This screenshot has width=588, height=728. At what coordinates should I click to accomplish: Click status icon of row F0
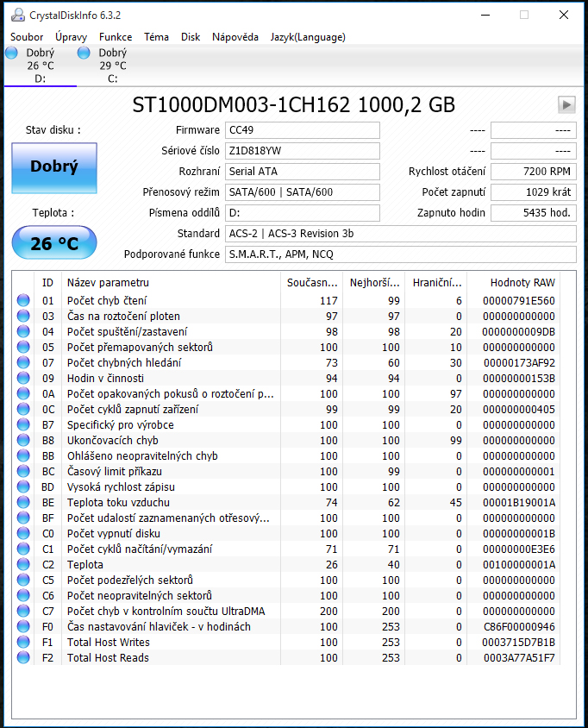coord(23,627)
